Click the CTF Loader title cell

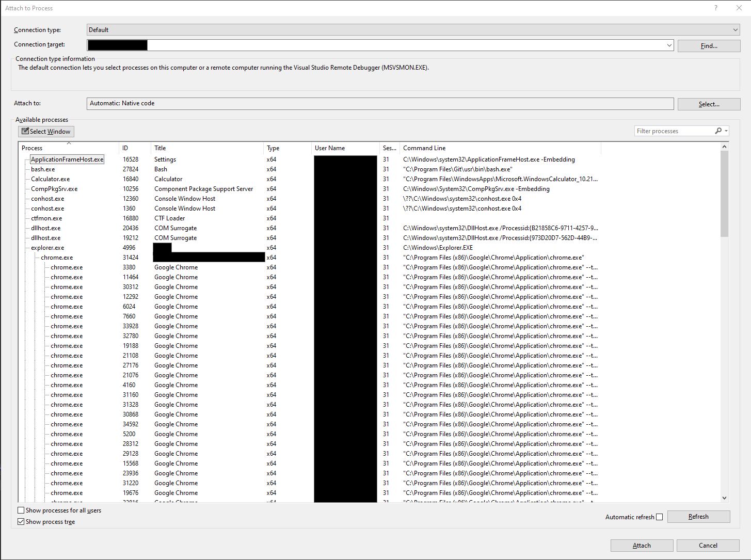coord(169,218)
